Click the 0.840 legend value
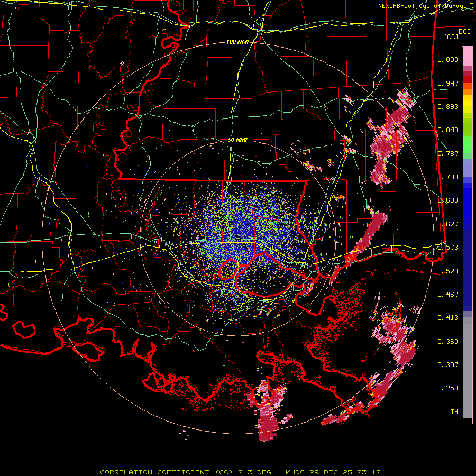This screenshot has height=476, width=476. 448,130
